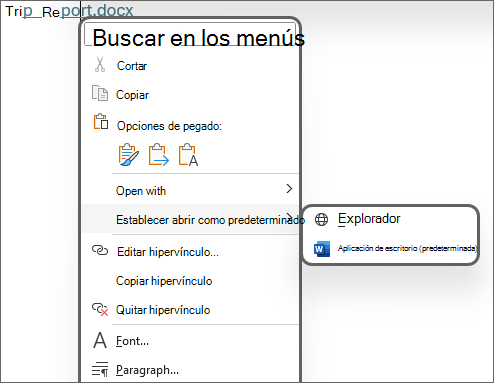Click the copy icon beside Copiar
Viewport: 494px width, 383px height.
100,93
